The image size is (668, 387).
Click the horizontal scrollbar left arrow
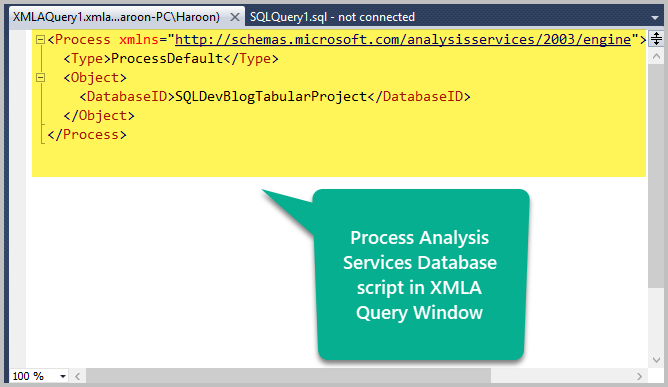tap(78, 376)
